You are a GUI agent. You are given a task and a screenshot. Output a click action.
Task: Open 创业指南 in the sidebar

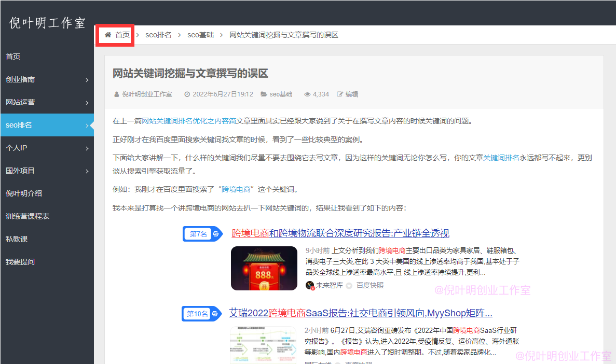coord(47,79)
